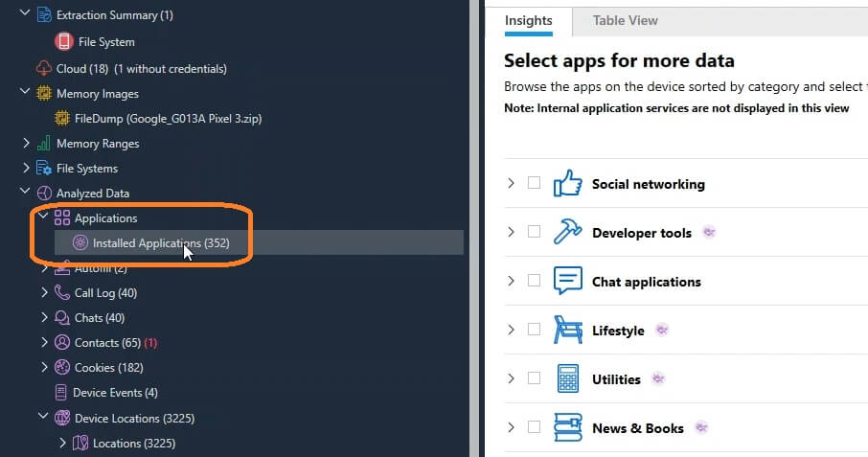Expand the Contacts (65) node

44,343
